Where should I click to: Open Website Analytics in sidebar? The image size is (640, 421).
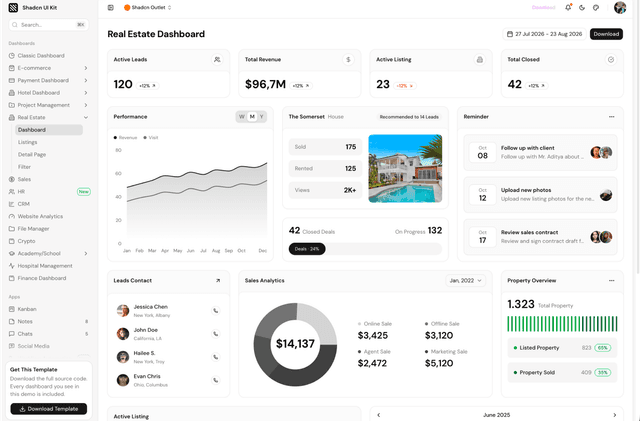coord(49,216)
